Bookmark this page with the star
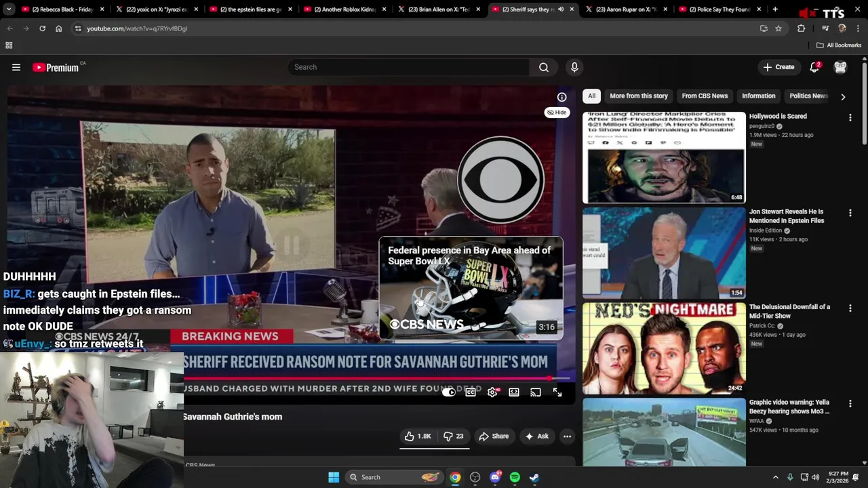Screen dimensions: 868x488 [778, 28]
